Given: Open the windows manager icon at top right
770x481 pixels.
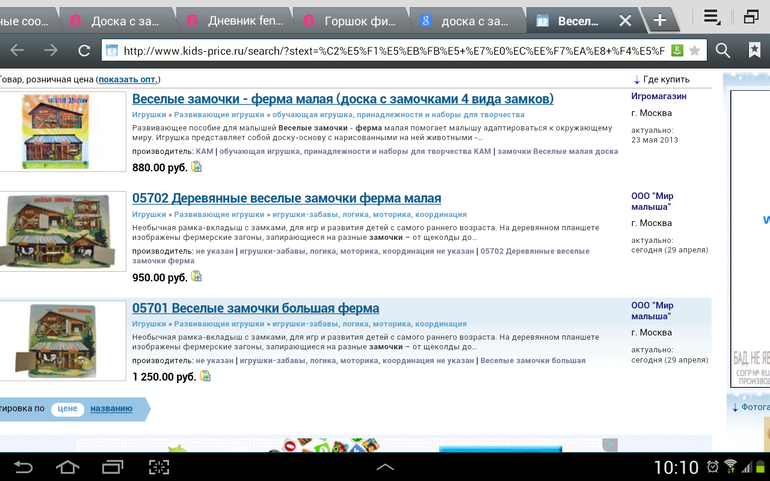Looking at the screenshot, I should 751,17.
